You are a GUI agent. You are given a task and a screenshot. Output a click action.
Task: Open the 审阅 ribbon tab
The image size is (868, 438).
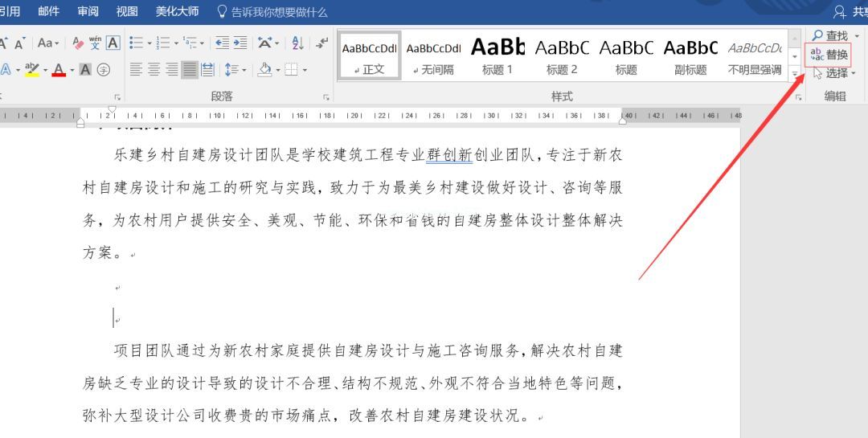click(88, 11)
